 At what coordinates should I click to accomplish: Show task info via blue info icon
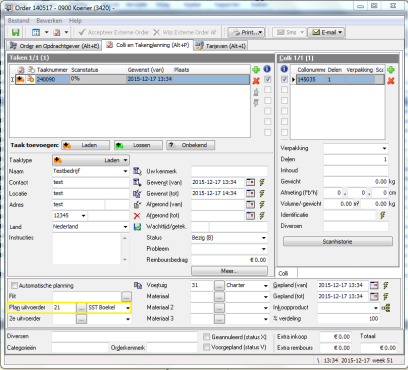(x=267, y=69)
